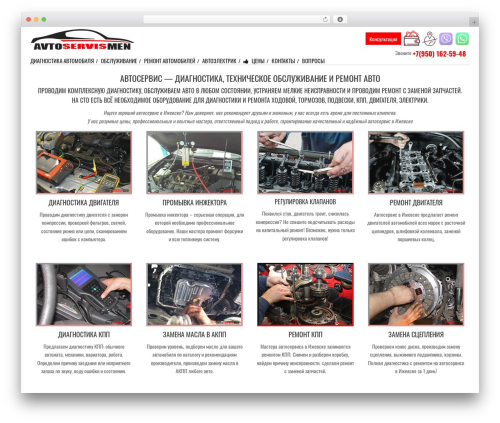
Task: Click the Звоните label beside phone number
Action: pyautogui.click(x=403, y=53)
